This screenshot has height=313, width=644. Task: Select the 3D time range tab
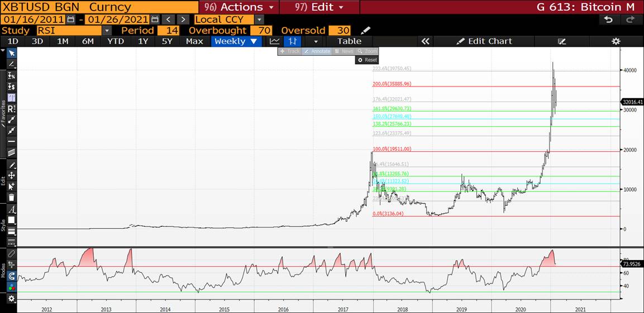click(x=37, y=41)
